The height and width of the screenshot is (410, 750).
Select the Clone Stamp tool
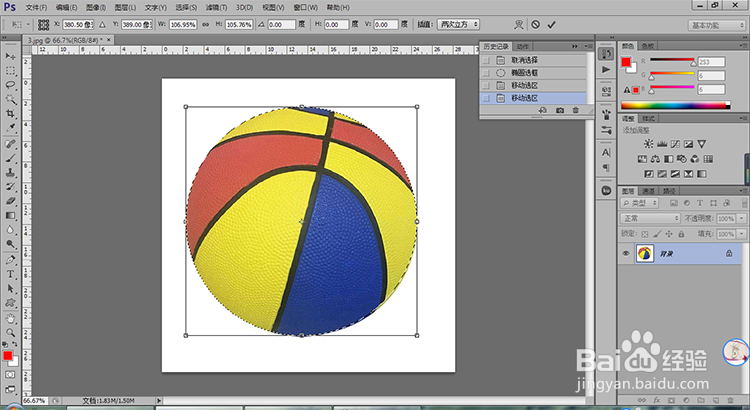click(10, 173)
